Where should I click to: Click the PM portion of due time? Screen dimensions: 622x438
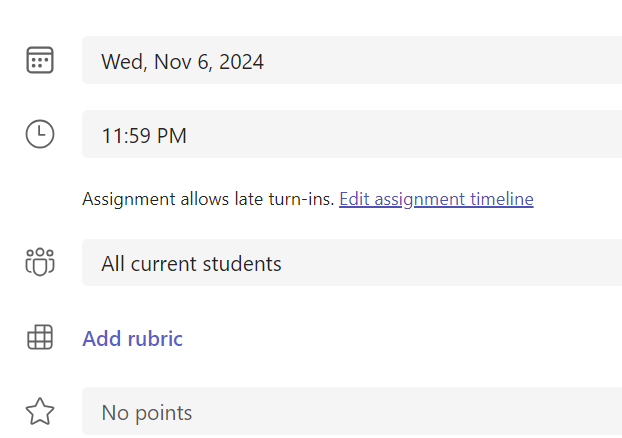coord(173,136)
